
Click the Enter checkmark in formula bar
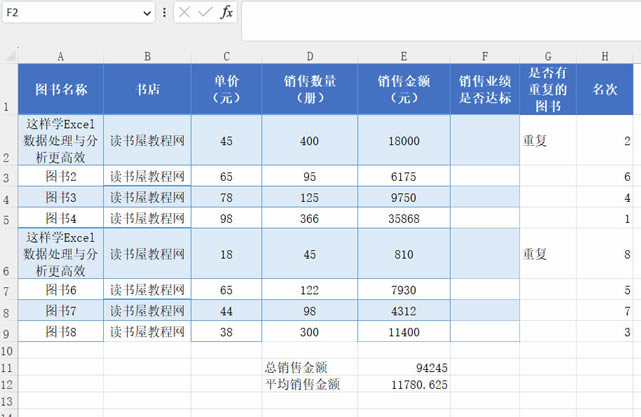206,12
